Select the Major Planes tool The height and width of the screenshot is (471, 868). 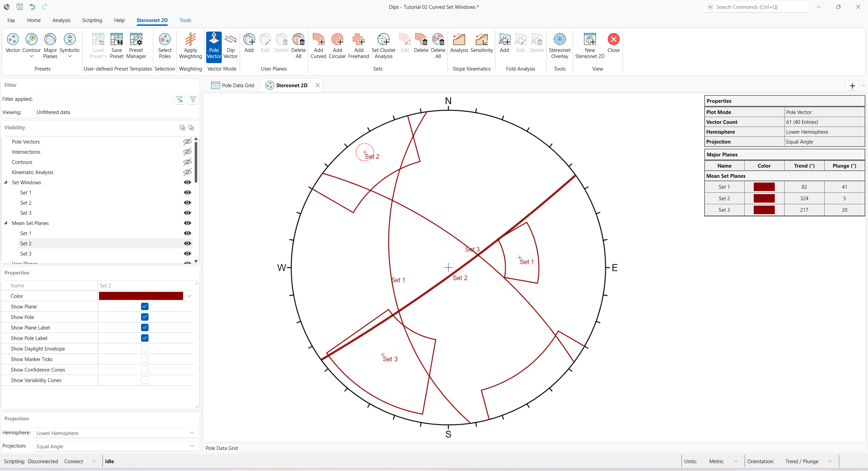click(50, 46)
